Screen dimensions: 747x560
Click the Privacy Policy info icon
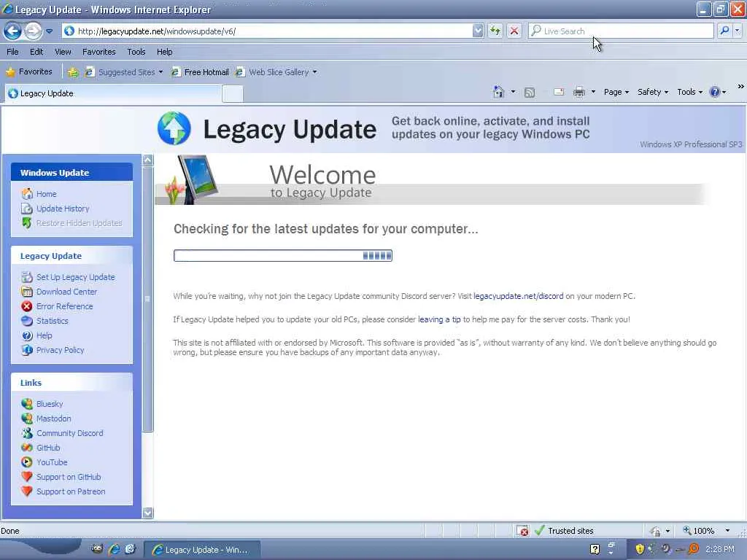[x=27, y=350]
